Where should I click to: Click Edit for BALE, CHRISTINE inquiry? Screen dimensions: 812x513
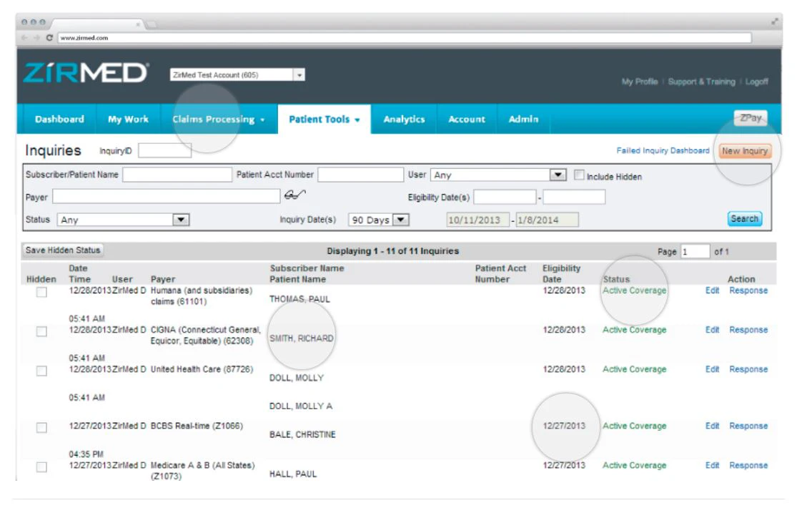712,426
